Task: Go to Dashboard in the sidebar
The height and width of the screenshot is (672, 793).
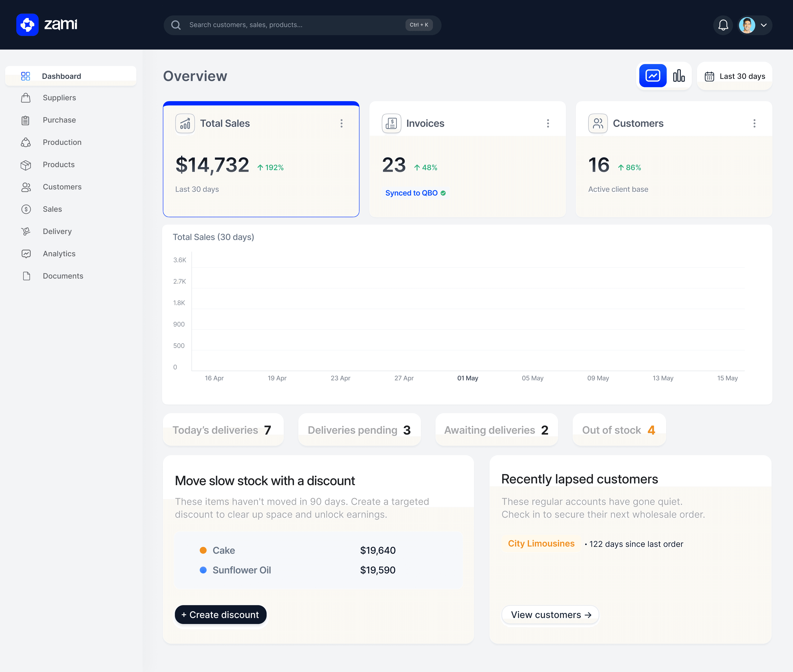Action: [x=71, y=76]
